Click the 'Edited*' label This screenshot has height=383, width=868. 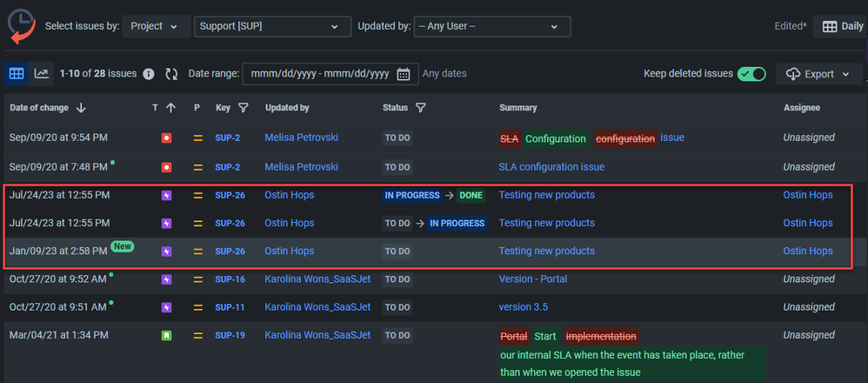tap(791, 26)
